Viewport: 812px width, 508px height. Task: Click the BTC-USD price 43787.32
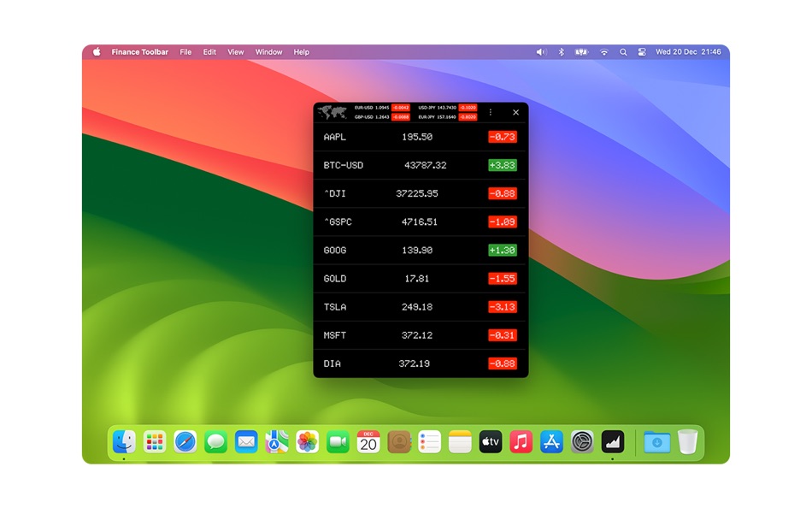425,165
